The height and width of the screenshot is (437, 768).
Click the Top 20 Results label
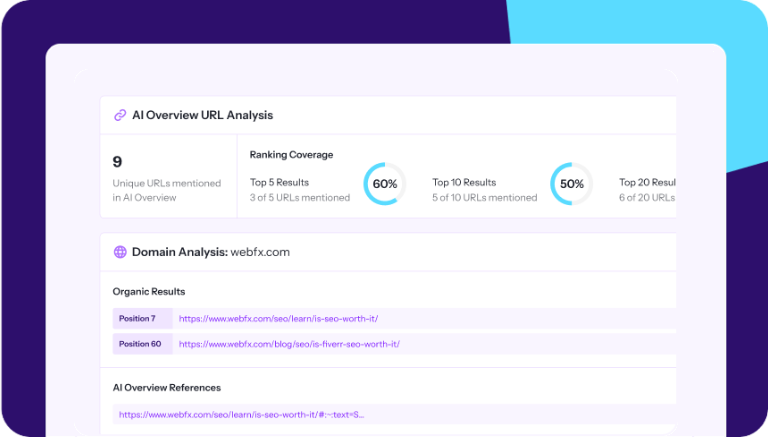click(648, 182)
